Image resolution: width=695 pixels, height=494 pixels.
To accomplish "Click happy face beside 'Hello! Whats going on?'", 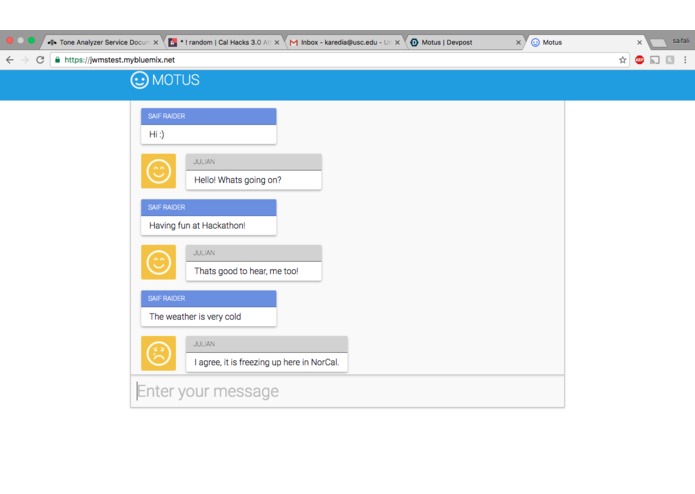I will [159, 171].
